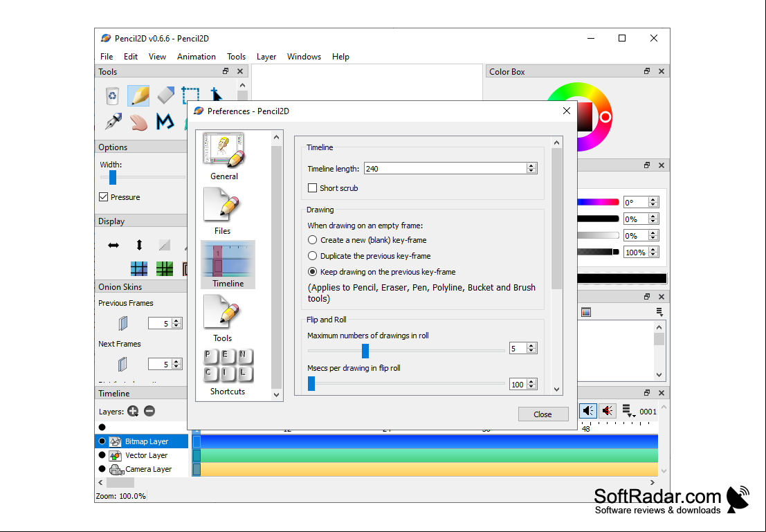Uncheck the Pressure checkbox

click(103, 197)
